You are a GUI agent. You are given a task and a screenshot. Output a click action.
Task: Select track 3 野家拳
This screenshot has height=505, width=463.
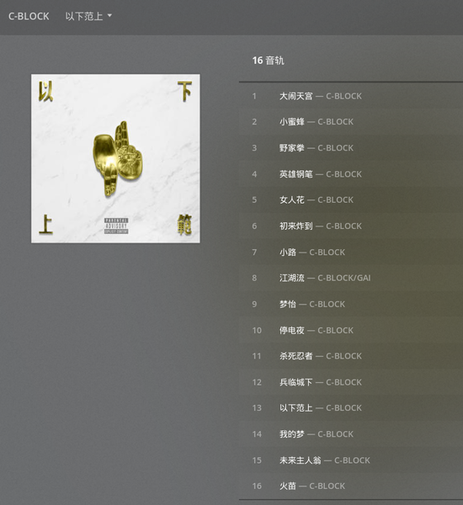[x=351, y=148]
